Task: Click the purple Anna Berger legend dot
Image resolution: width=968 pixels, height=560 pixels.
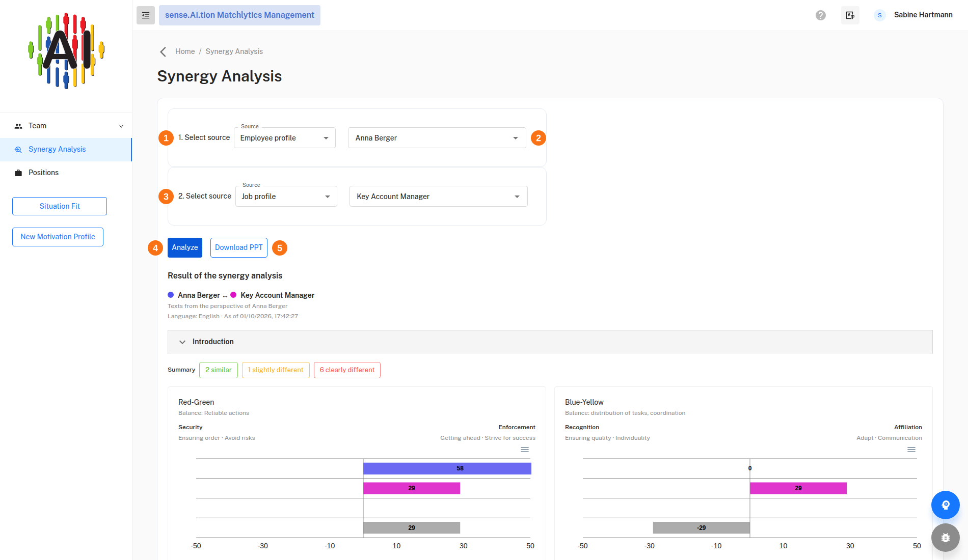Action: [x=171, y=295]
